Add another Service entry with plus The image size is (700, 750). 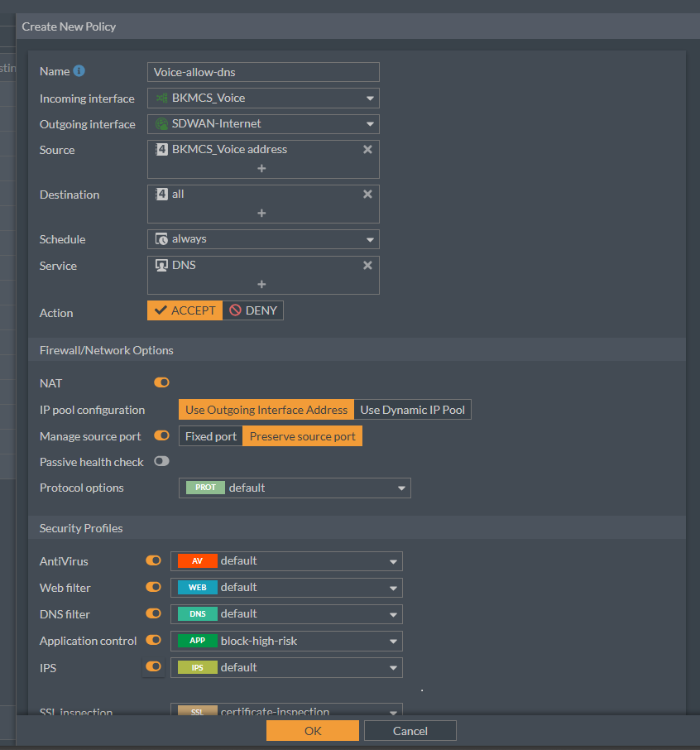(261, 284)
